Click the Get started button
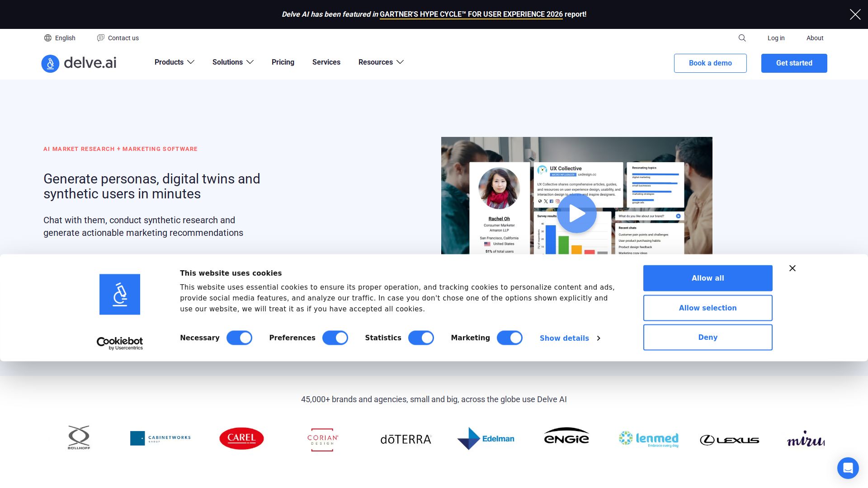Viewport: 868px width, 488px height. click(x=794, y=63)
